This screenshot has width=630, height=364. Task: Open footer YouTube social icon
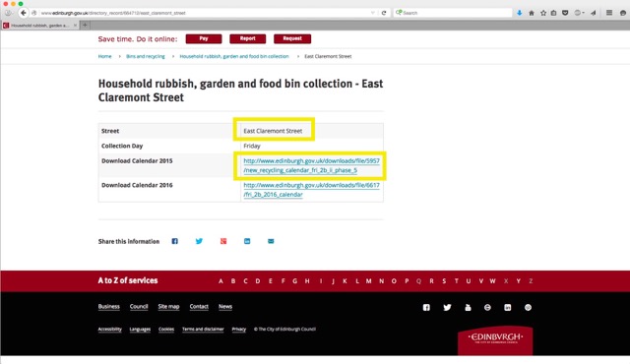(x=468, y=307)
